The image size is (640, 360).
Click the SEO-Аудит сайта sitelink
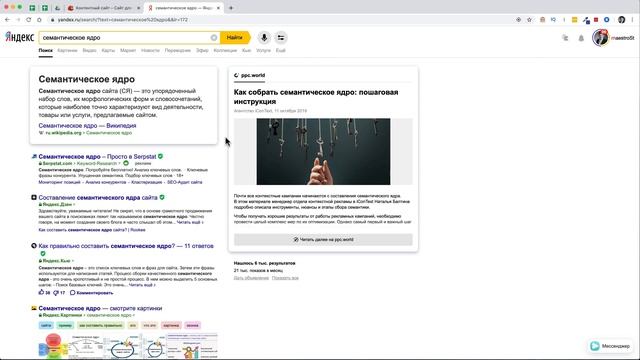tap(184, 182)
